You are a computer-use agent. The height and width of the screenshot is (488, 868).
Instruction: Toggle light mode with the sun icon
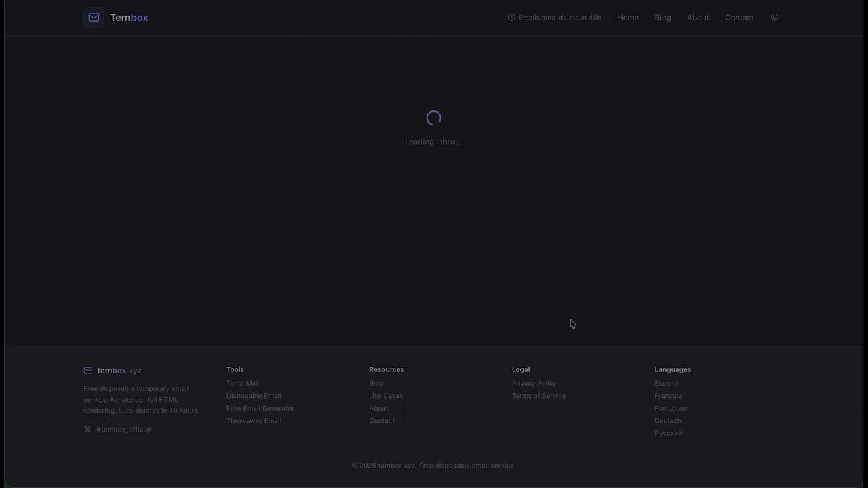[774, 17]
